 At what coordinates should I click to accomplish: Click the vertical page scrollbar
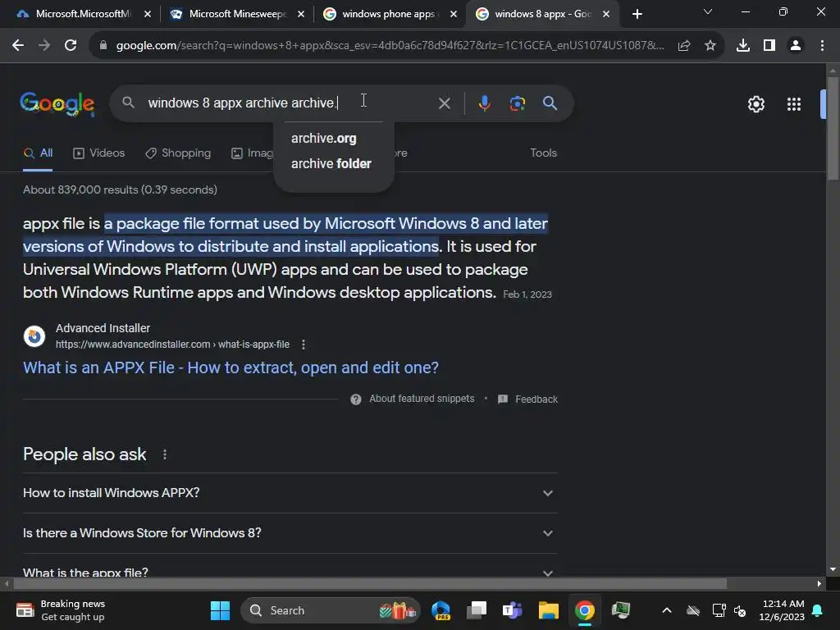click(x=833, y=129)
